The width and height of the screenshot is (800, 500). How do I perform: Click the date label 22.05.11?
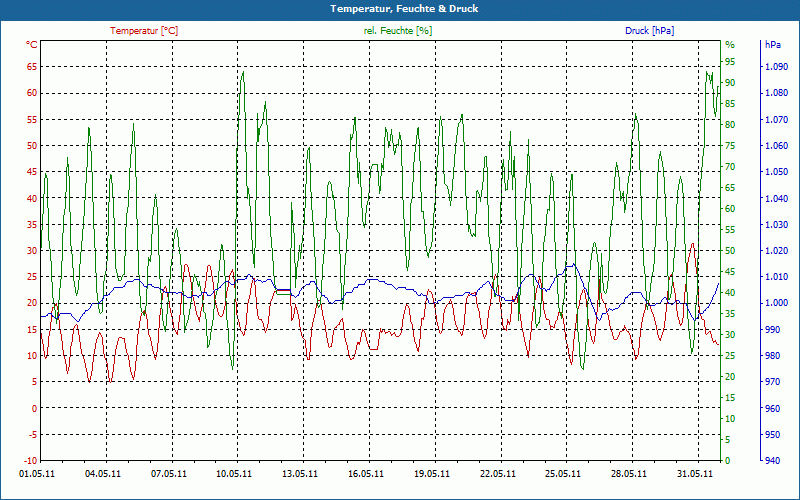497,473
